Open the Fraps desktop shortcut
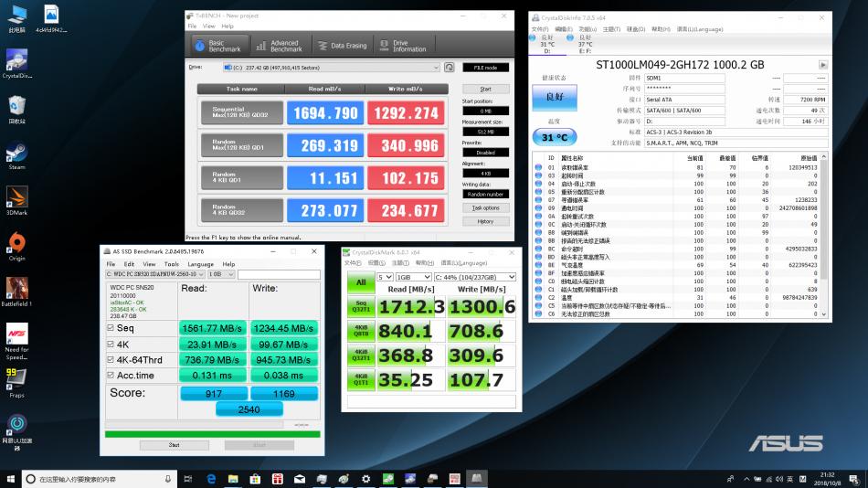The image size is (868, 488). pyautogui.click(x=16, y=381)
